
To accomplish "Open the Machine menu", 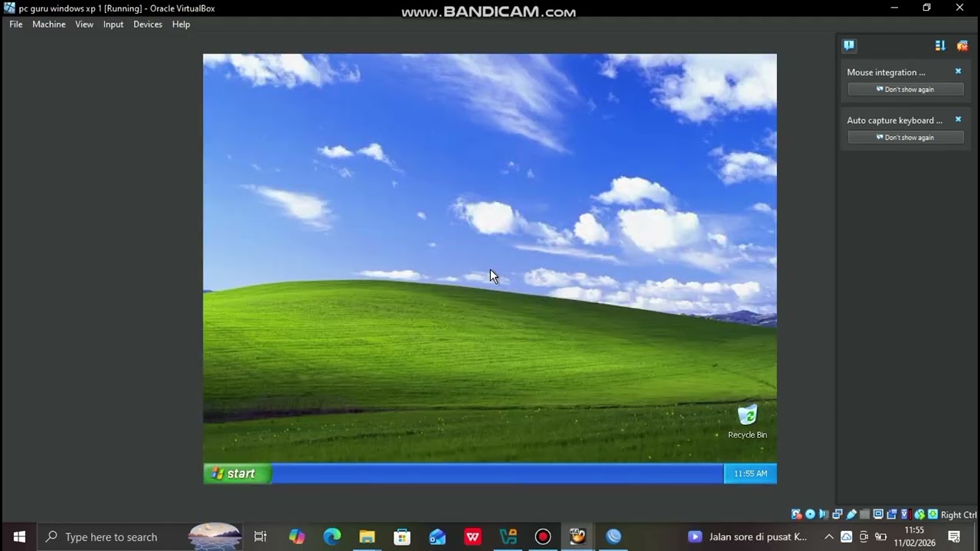I will [49, 24].
